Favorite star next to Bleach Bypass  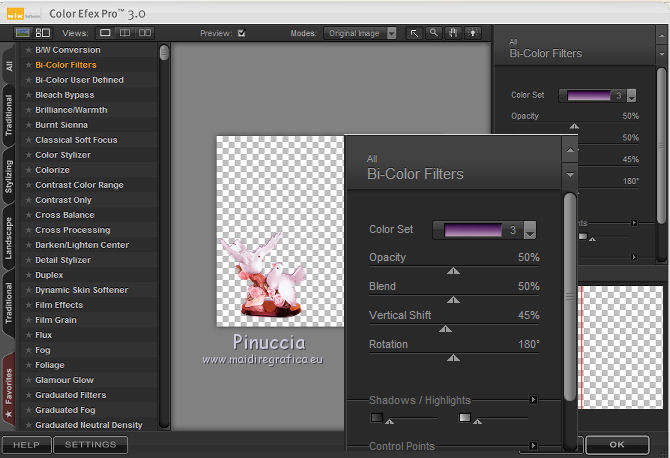[28, 95]
